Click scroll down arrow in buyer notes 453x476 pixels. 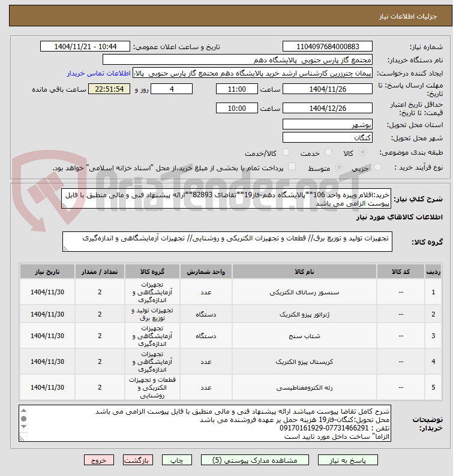(x=23, y=426)
